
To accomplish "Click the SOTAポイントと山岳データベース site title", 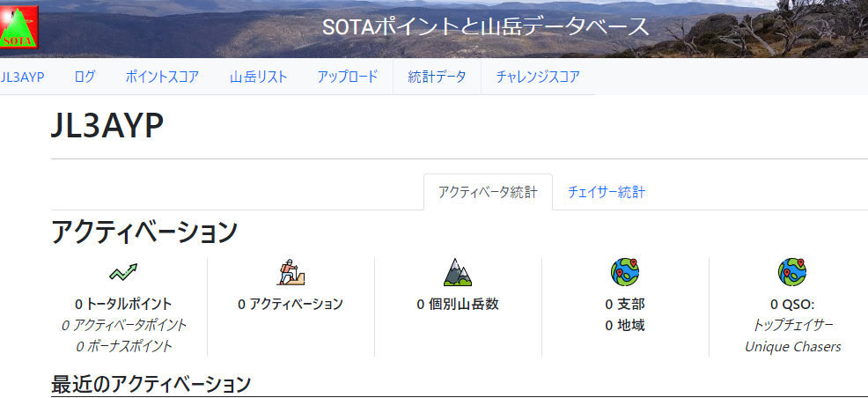I will 485,27.
